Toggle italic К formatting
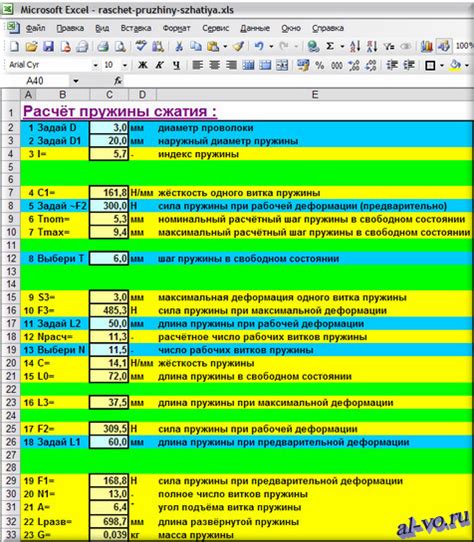Viewport: 474px width, 542px height. [159, 65]
